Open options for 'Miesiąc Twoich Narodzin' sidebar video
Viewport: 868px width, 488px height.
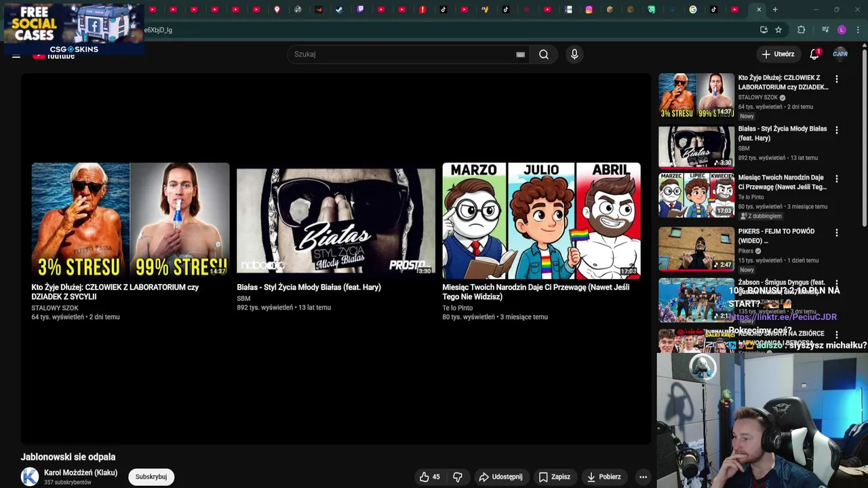pos(836,179)
